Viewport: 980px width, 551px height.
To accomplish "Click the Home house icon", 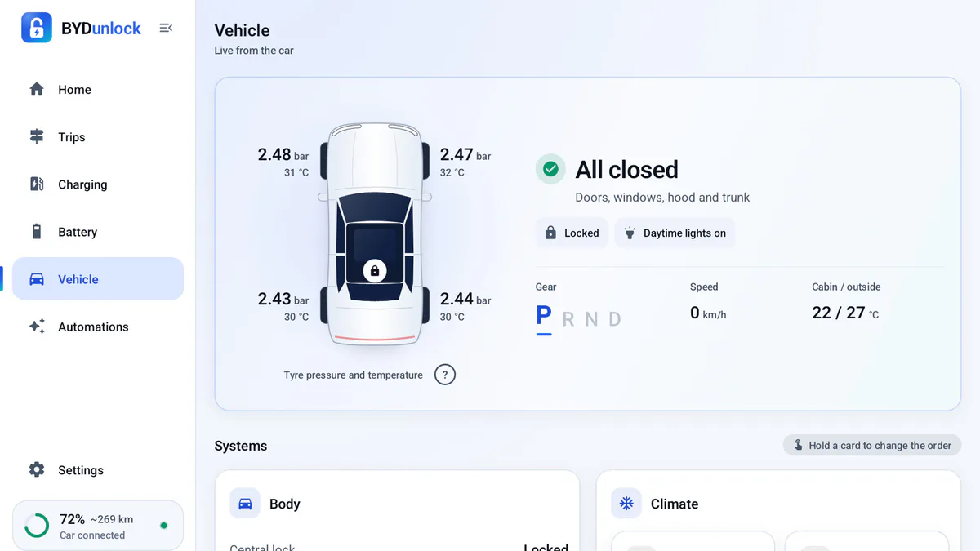I will [37, 89].
